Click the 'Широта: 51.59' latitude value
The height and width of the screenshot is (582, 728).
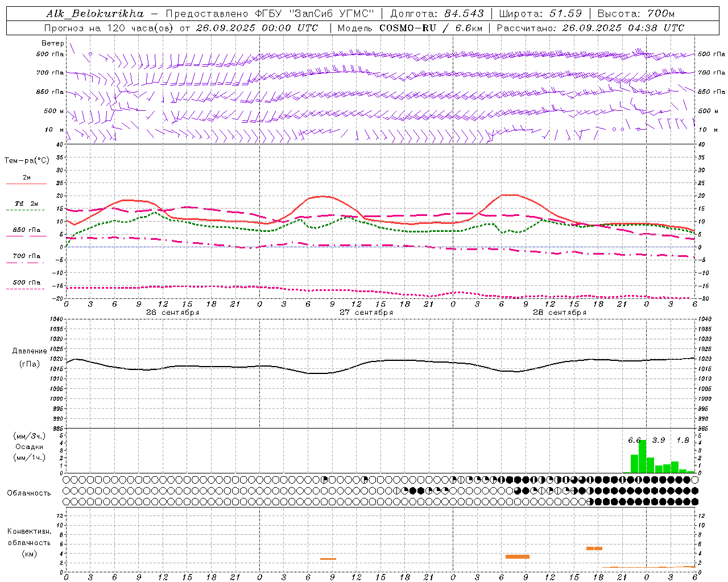click(540, 14)
